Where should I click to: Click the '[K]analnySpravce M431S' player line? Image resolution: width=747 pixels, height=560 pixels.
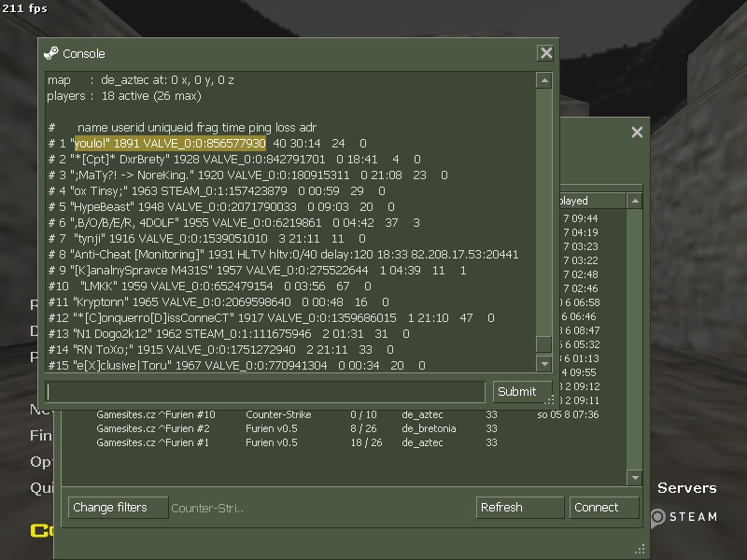[258, 271]
